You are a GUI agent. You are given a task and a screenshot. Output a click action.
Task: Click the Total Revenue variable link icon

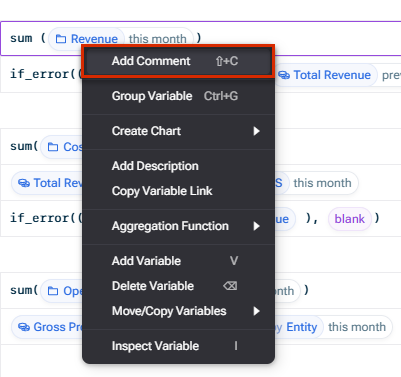pyautogui.click(x=284, y=75)
